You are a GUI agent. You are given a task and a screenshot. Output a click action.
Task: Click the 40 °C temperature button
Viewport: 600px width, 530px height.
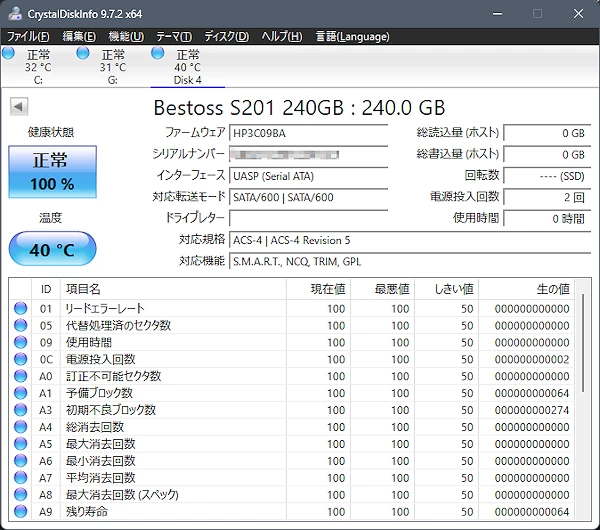pos(53,249)
